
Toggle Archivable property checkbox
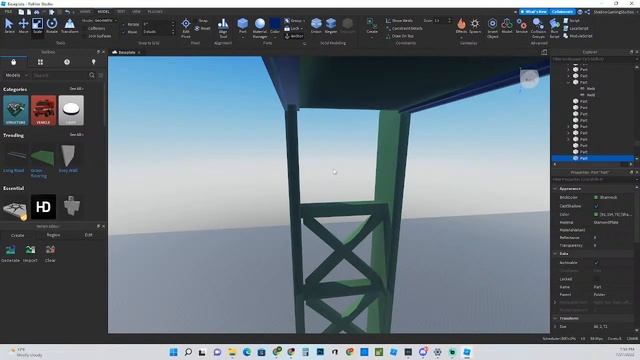(596, 263)
